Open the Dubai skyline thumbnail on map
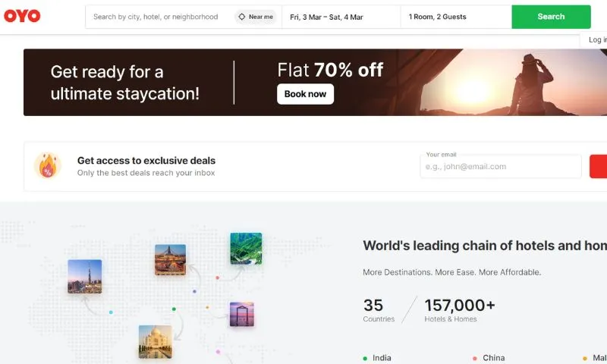This screenshot has height=364, width=607. point(85,276)
